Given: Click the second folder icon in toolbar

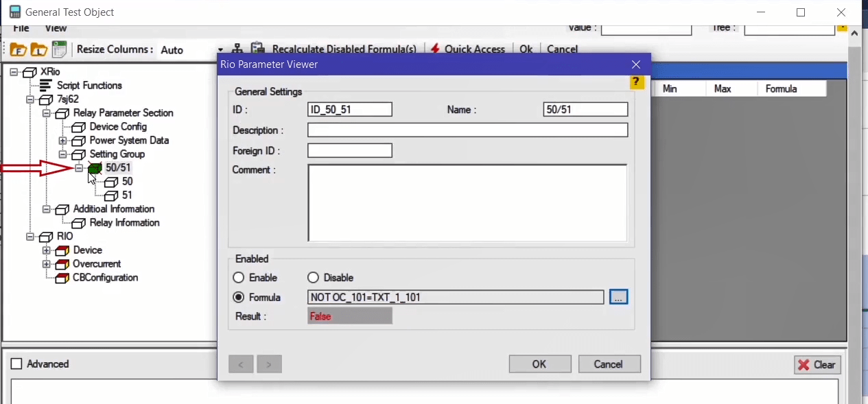Looking at the screenshot, I should pyautogui.click(x=39, y=49).
